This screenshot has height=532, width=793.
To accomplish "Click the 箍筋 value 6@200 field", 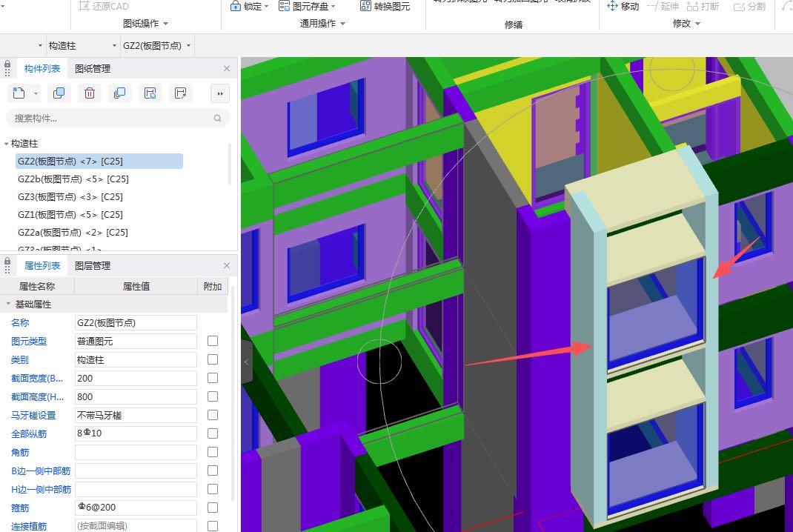I will click(x=136, y=508).
